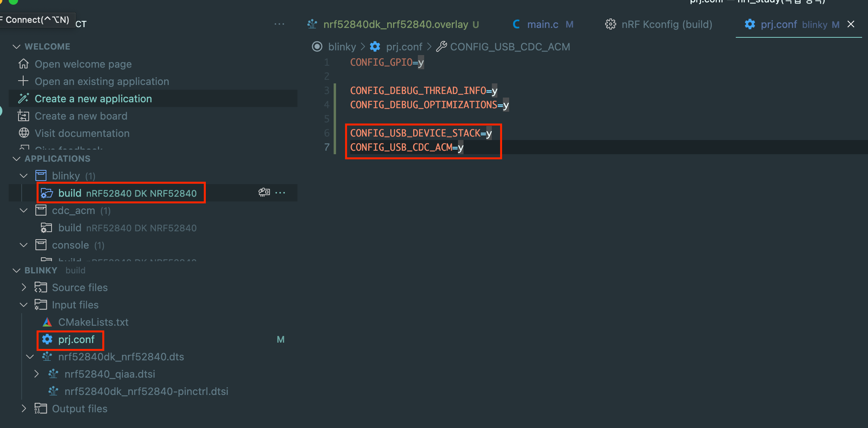Open the more actions ellipsis on blinky build
This screenshot has width=868, height=428.
pyautogui.click(x=280, y=193)
